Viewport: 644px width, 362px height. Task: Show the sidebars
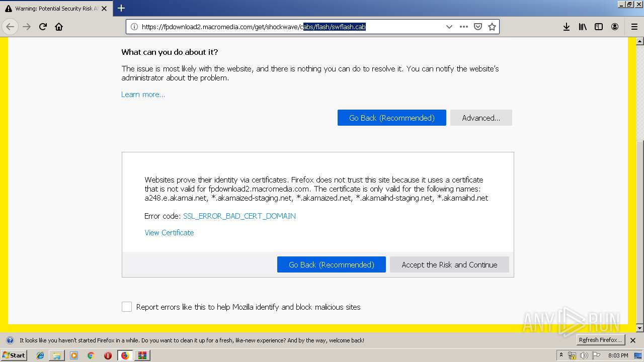(599, 27)
